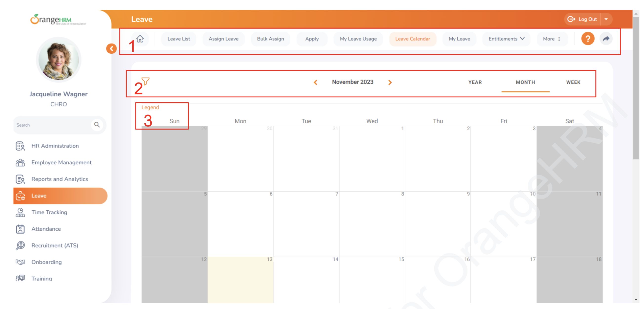
Task: Open Reports and Analytics menu label
Action: coord(60,179)
